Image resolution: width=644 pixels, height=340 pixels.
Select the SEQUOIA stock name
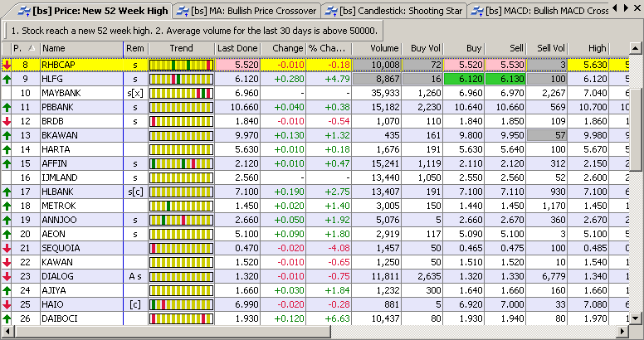[61, 249]
